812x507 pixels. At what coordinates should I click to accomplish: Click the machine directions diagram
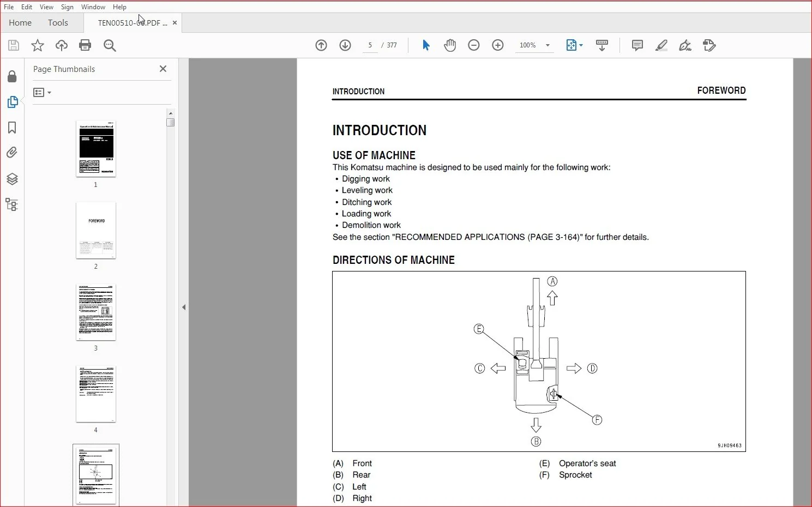tap(539, 361)
